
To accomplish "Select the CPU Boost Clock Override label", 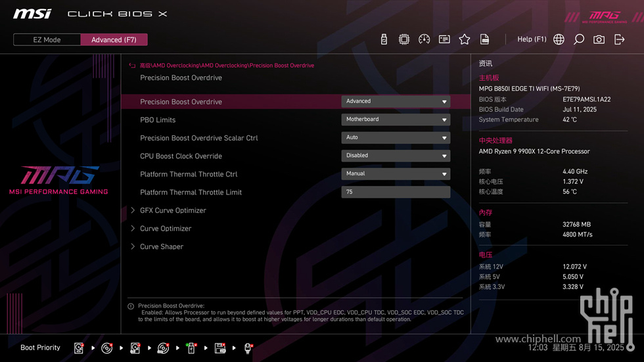I will tap(181, 156).
